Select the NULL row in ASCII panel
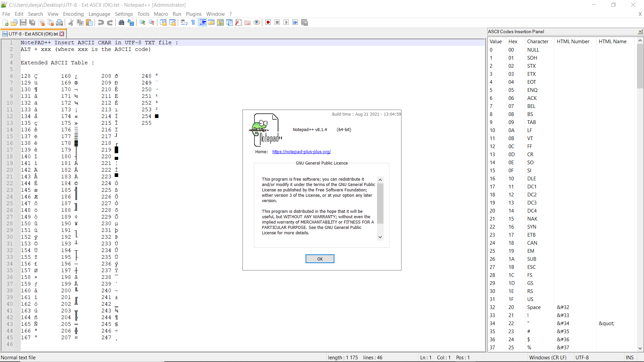Viewport: 644px width, 362px height. 562,50
